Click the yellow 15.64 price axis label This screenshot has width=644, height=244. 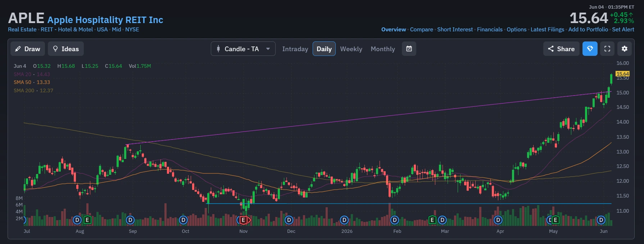pos(623,74)
